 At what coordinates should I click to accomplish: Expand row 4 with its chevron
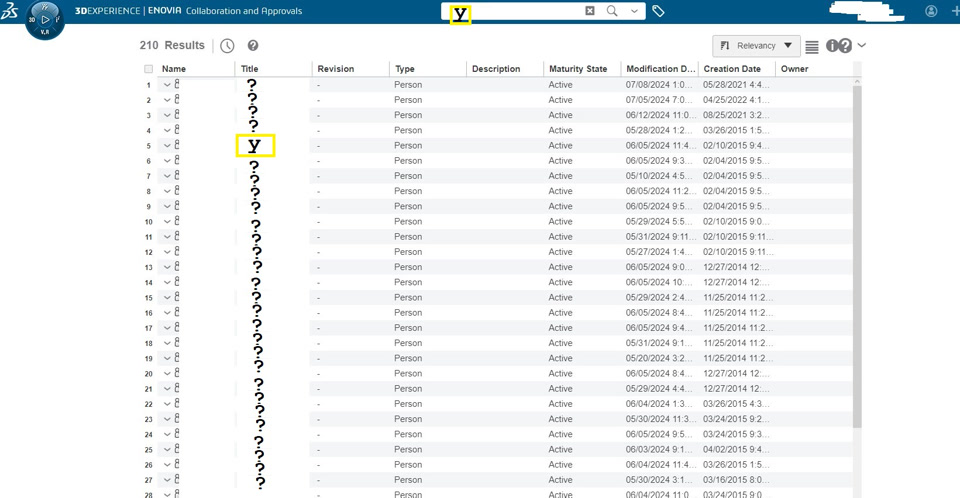167,130
